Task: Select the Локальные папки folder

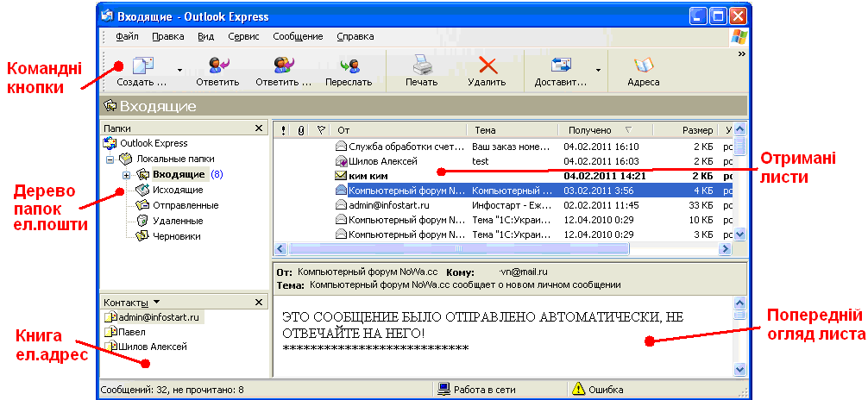Action: 126,159
